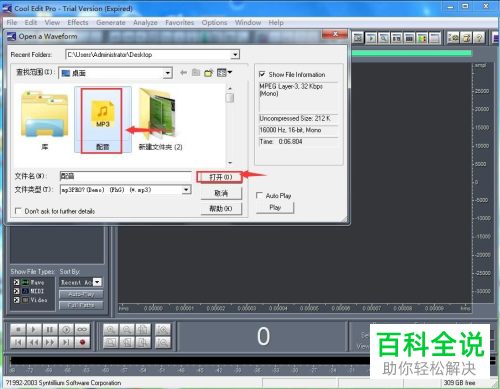Start recording with the red Record button
The height and width of the screenshot is (389, 500).
82,342
